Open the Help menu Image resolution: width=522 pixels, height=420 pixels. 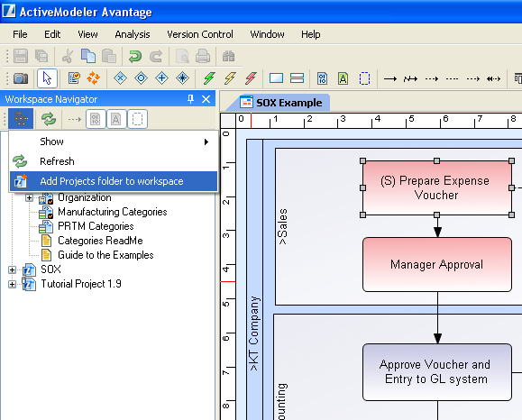tap(311, 34)
